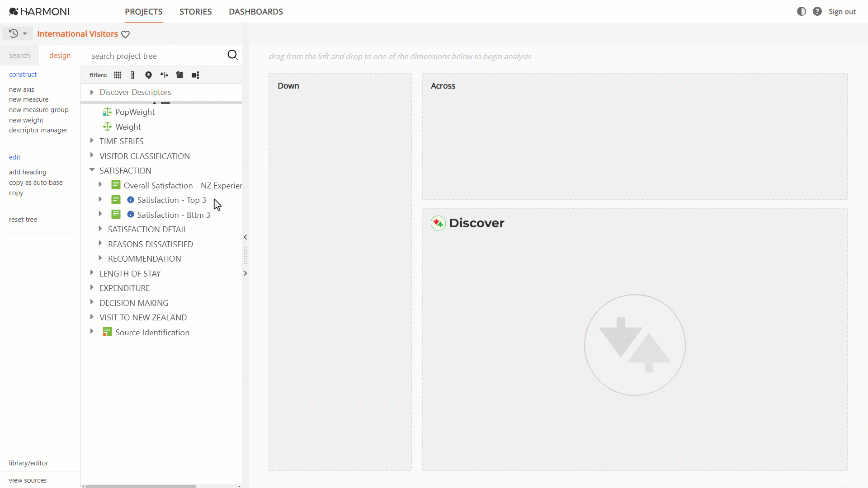Click the search project tree input
Screen dimensions: 868x488
coord(156,56)
